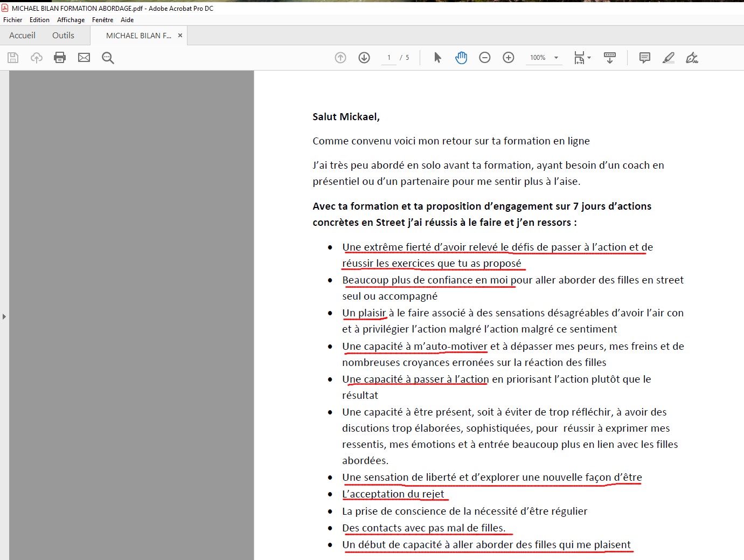
Task: Activate the Selection arrow tool
Action: click(x=437, y=58)
